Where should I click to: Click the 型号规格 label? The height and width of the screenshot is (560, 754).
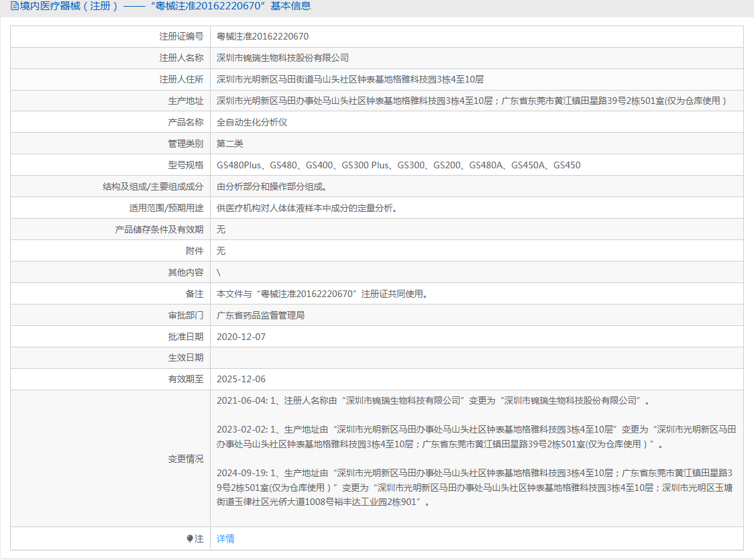186,166
